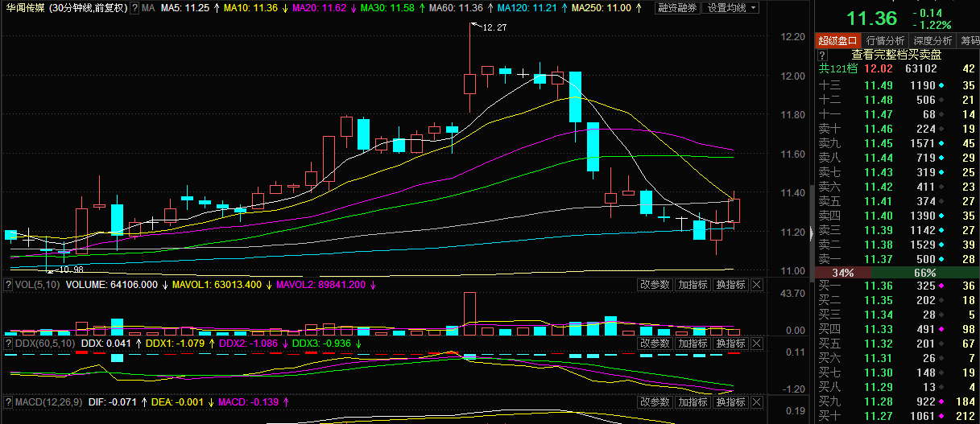Select 卖一 row at price 11.37

point(897,258)
